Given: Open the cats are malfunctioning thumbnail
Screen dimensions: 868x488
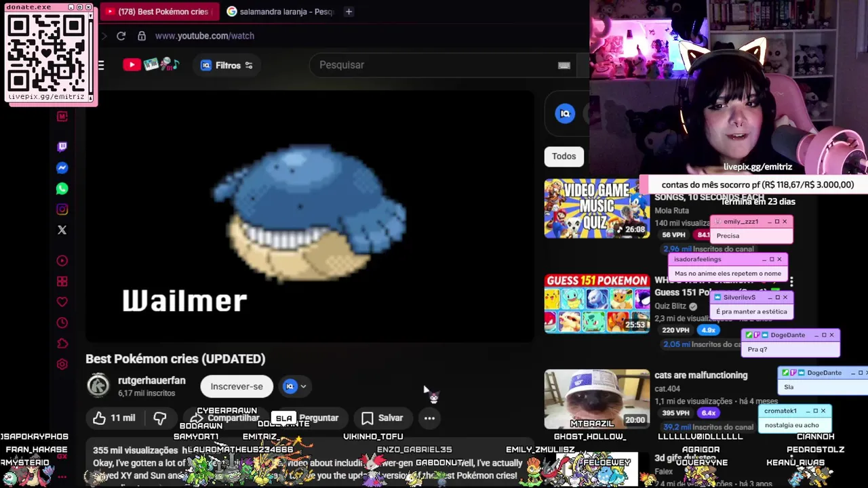Looking at the screenshot, I should pos(597,399).
